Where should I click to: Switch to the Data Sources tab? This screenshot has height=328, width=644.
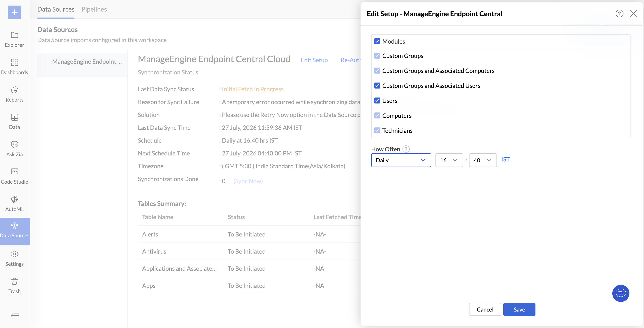pyautogui.click(x=56, y=9)
